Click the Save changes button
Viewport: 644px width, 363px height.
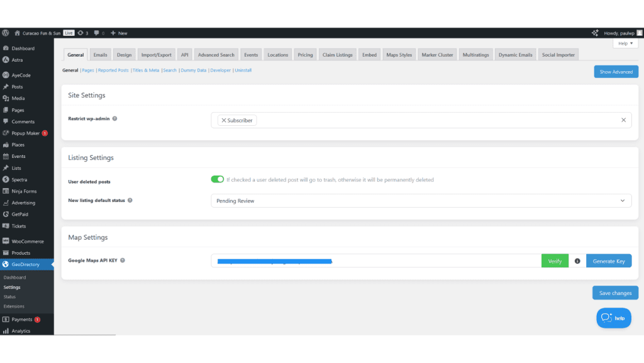pos(614,293)
